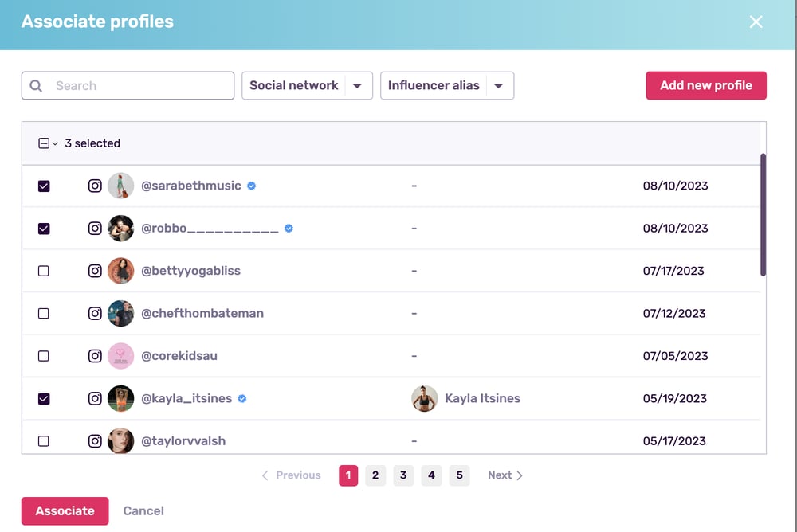The height and width of the screenshot is (532, 797).
Task: Click the Cancel link
Action: pyautogui.click(x=143, y=511)
